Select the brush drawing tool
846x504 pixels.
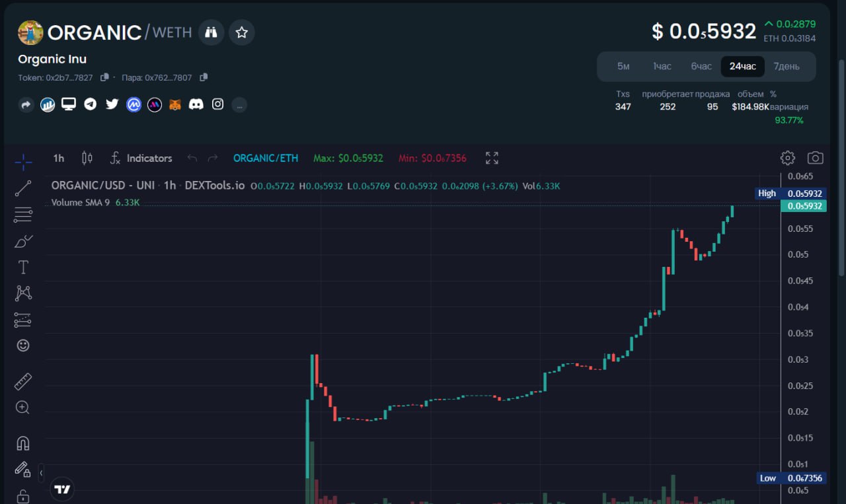coord(23,241)
